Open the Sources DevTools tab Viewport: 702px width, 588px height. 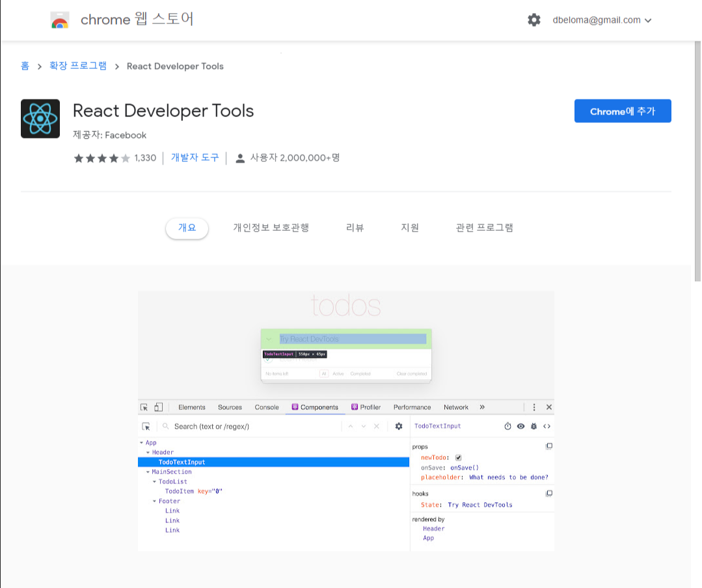point(230,407)
